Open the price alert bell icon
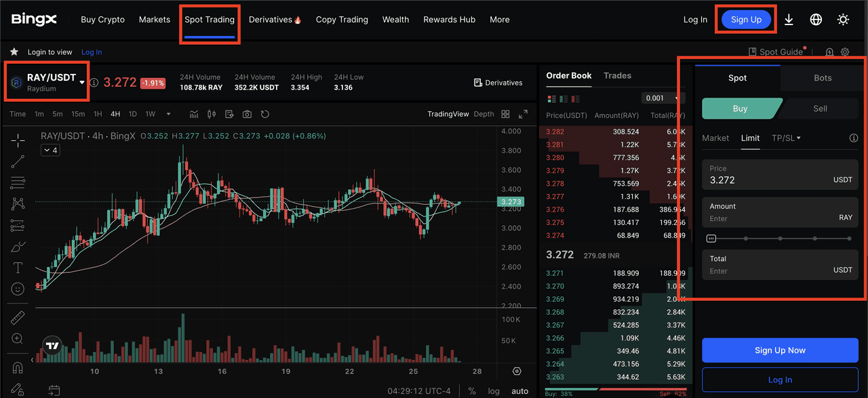The height and width of the screenshot is (398, 868). (829, 52)
